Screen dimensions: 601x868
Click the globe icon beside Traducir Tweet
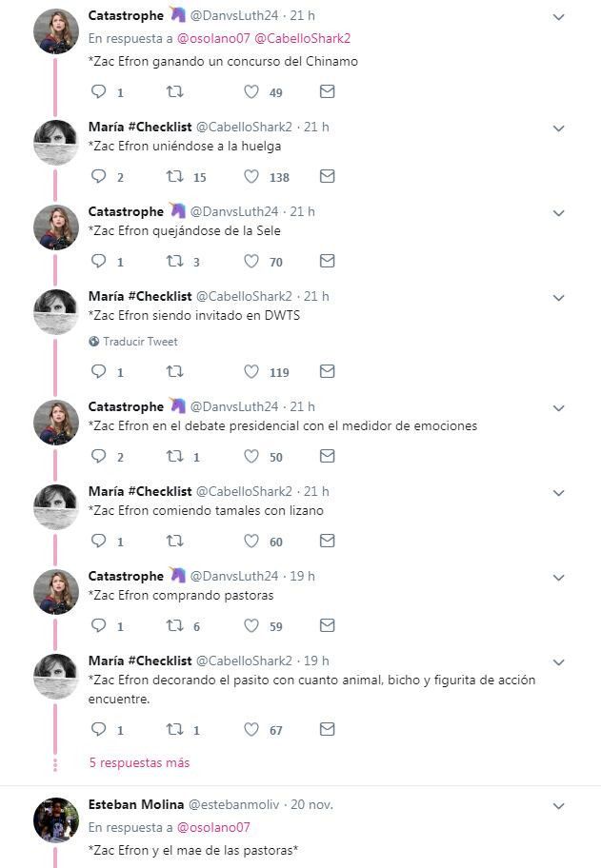coord(94,342)
